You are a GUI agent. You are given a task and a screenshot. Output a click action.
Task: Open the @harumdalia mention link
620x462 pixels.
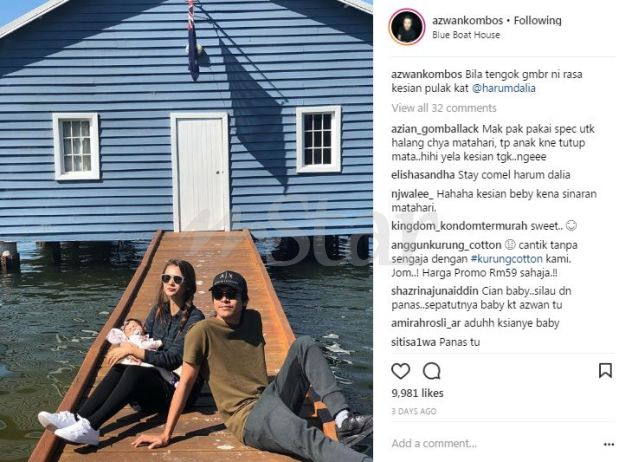coord(504,88)
